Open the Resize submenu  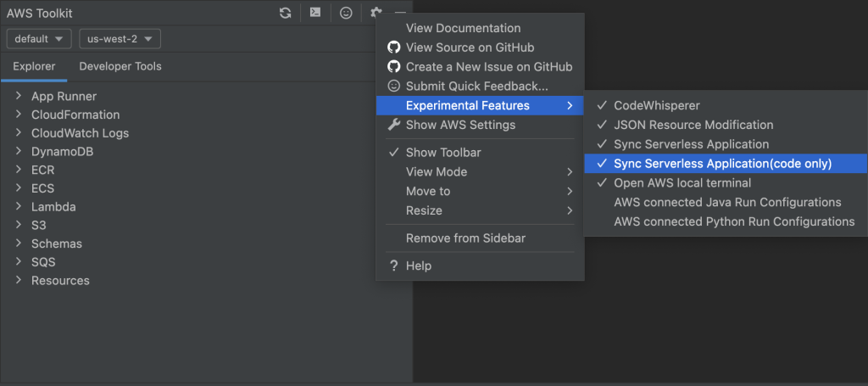tap(480, 210)
